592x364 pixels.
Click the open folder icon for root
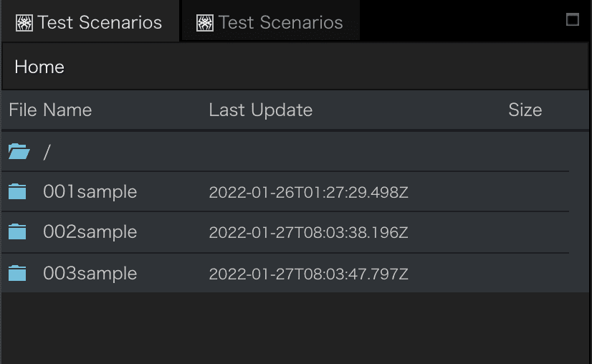pyautogui.click(x=19, y=151)
